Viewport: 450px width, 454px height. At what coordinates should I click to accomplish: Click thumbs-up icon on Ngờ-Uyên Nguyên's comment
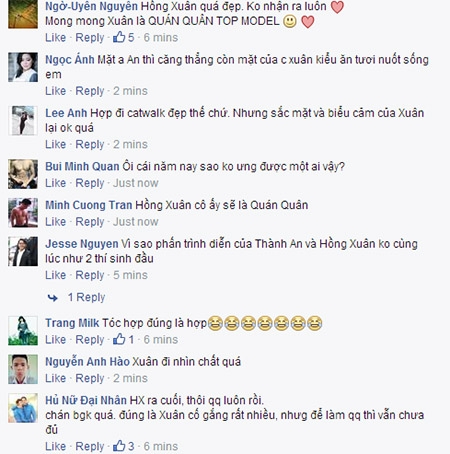[x=119, y=37]
